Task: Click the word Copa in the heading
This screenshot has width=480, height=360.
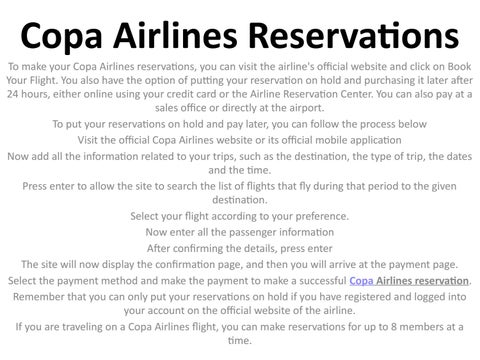Action: click(x=61, y=35)
